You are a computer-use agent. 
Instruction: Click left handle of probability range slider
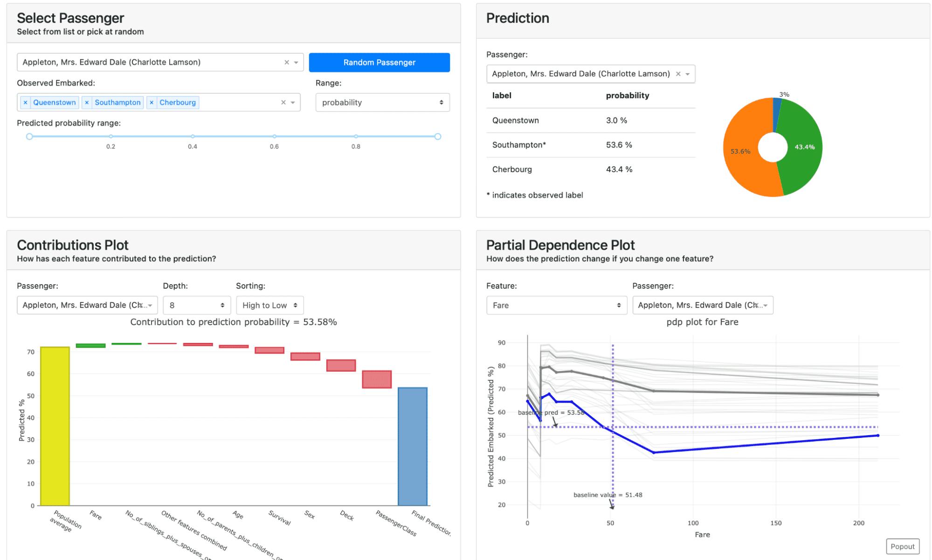[x=29, y=137]
